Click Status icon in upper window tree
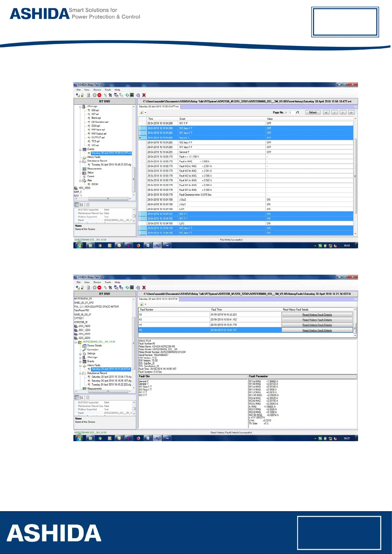The height and width of the screenshot is (554, 392). click(x=84, y=173)
